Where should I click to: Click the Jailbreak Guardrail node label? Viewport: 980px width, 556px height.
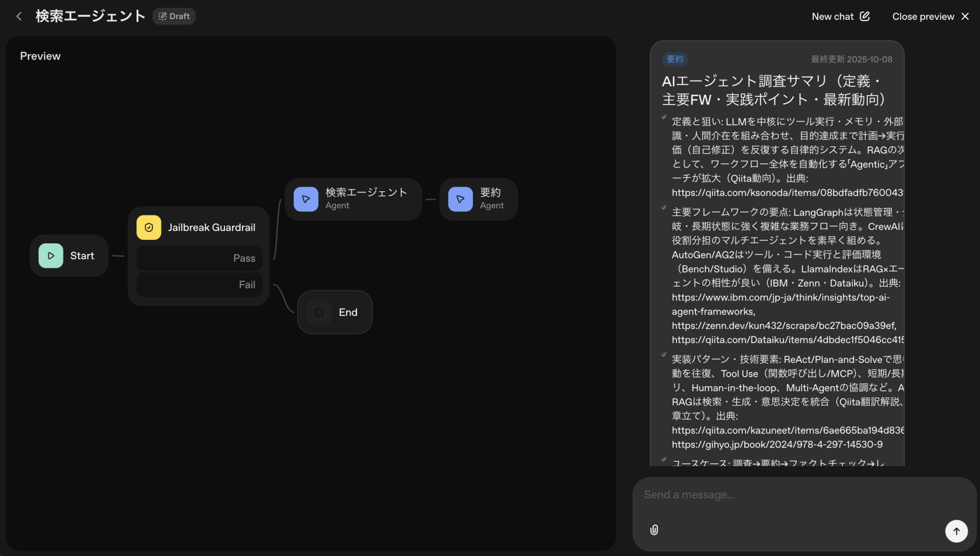click(x=212, y=228)
